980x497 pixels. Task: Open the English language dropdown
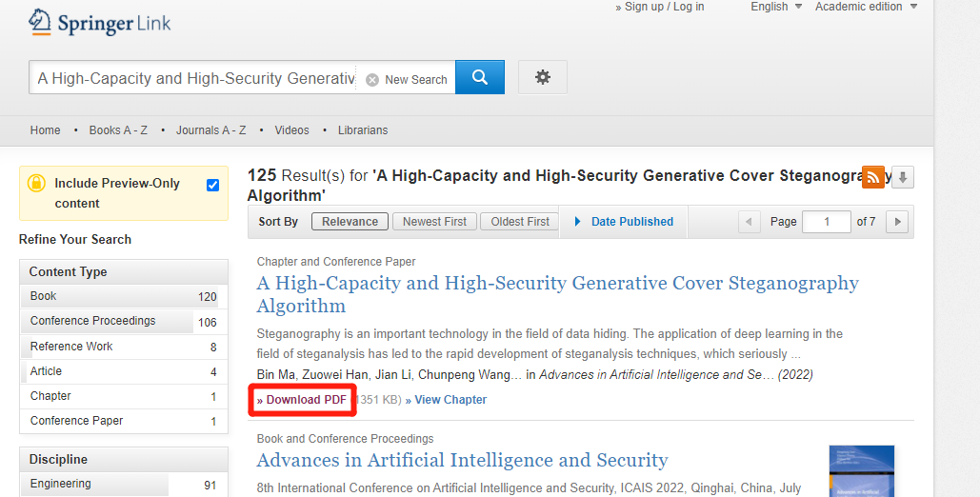pos(775,7)
